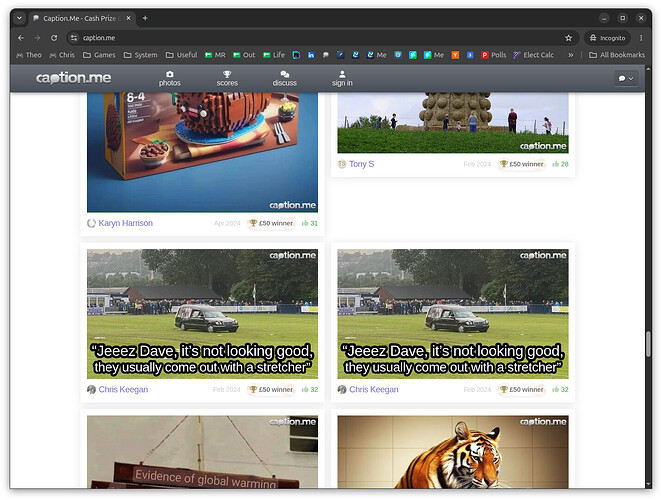Viewport: 661px width, 500px height.
Task: Open the site information icon in address bar
Action: (74, 38)
